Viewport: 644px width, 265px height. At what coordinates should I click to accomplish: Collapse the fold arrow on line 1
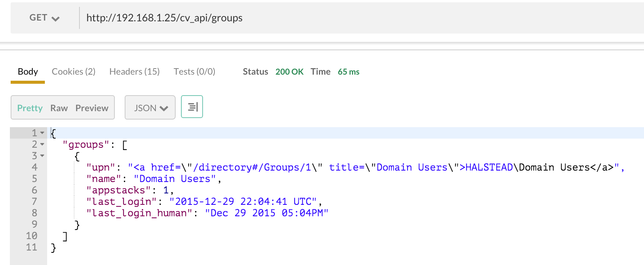tap(42, 133)
